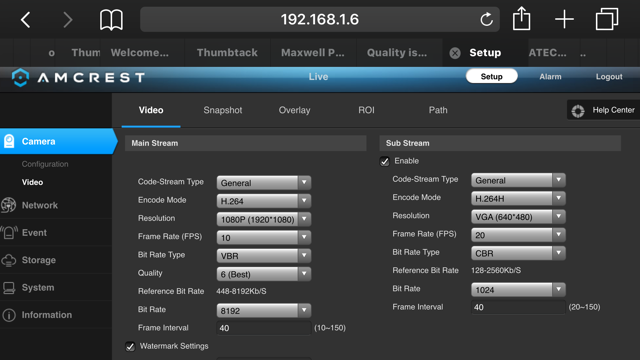
Task: Switch to the Quality is... browser tab
Action: (397, 53)
